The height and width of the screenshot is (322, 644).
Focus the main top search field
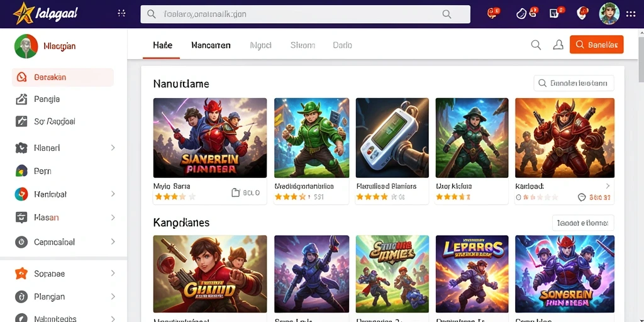click(305, 14)
